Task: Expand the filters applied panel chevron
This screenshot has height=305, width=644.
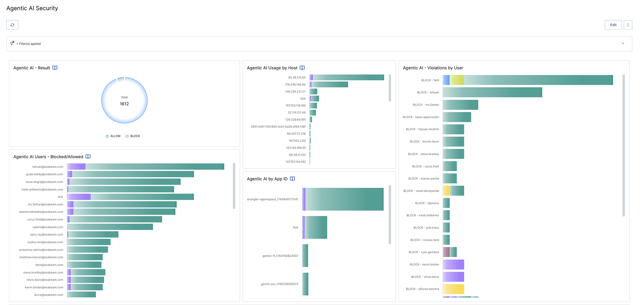Action: point(623,43)
